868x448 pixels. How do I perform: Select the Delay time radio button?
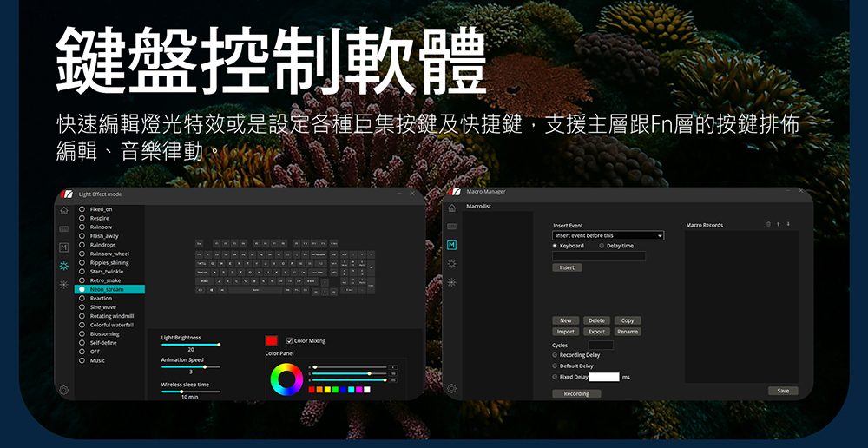(602, 246)
